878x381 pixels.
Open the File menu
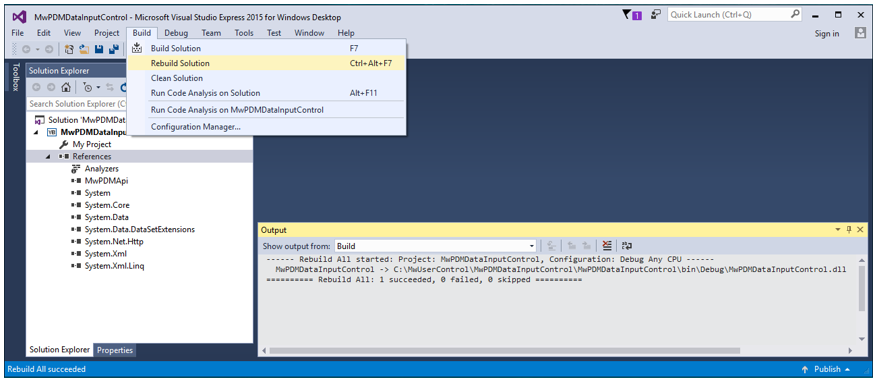18,33
